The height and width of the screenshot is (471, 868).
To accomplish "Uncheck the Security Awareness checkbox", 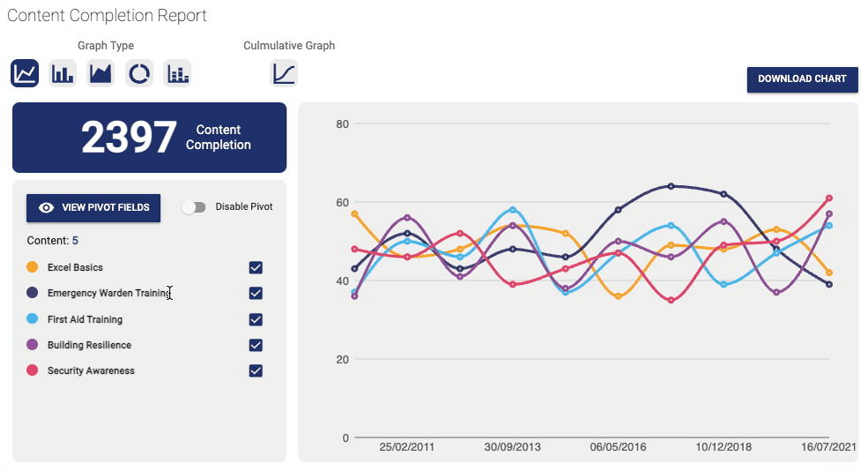I will point(256,370).
